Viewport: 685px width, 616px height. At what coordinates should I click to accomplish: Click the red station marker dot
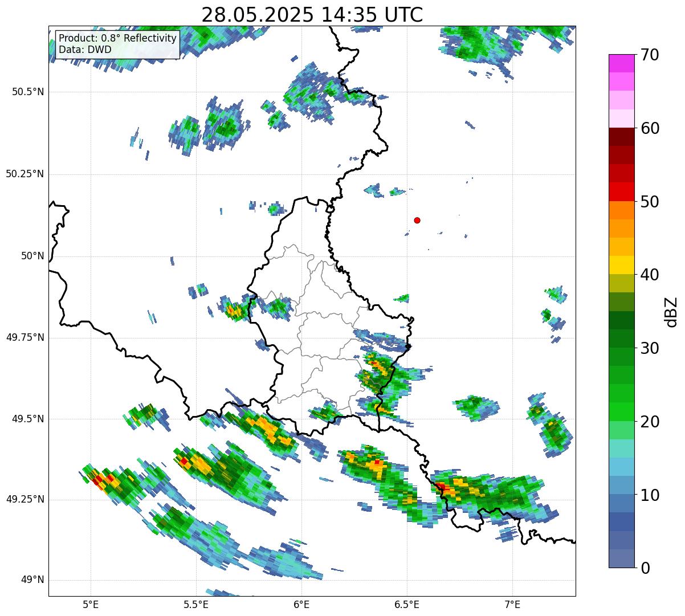click(417, 220)
